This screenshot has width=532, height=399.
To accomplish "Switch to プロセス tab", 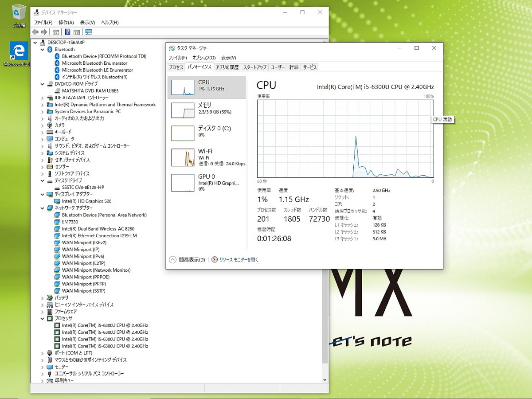I will (176, 67).
